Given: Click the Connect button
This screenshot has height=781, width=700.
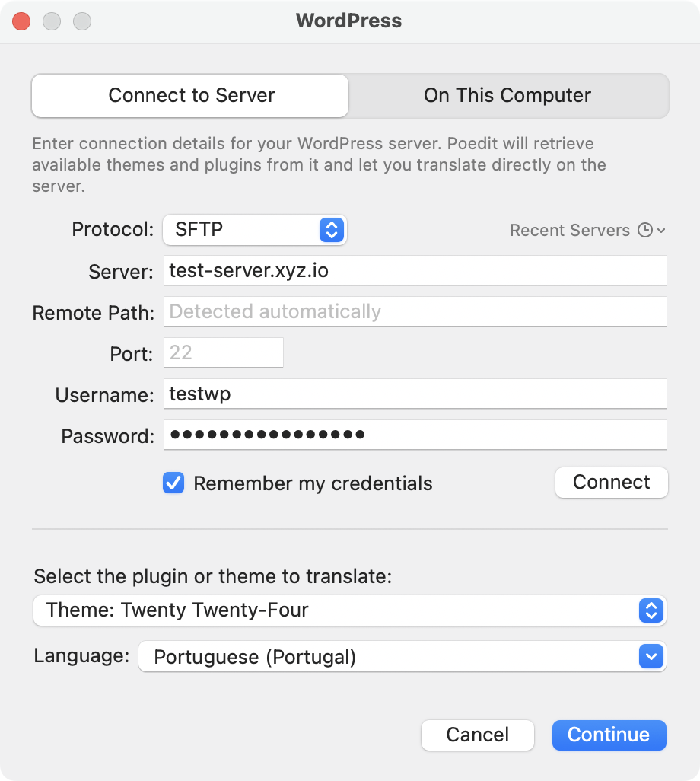Looking at the screenshot, I should pyautogui.click(x=612, y=482).
